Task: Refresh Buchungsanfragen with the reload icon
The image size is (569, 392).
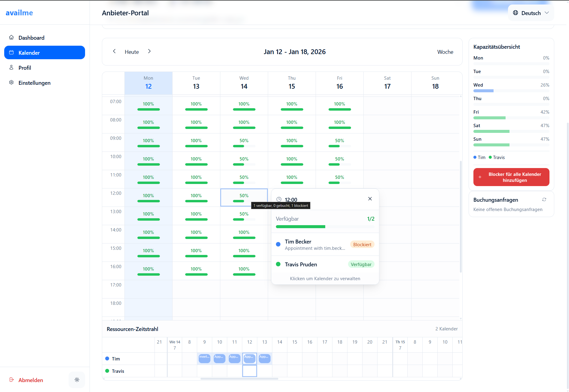Action: (x=545, y=199)
